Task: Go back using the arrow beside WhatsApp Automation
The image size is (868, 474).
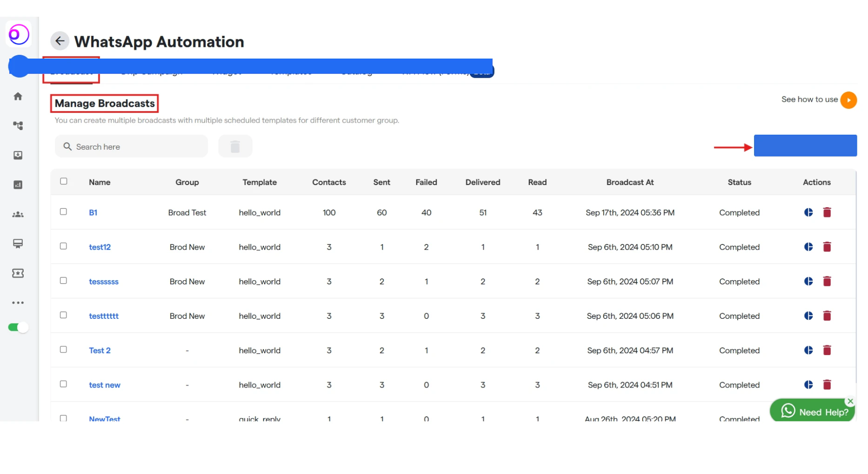Action: (60, 41)
